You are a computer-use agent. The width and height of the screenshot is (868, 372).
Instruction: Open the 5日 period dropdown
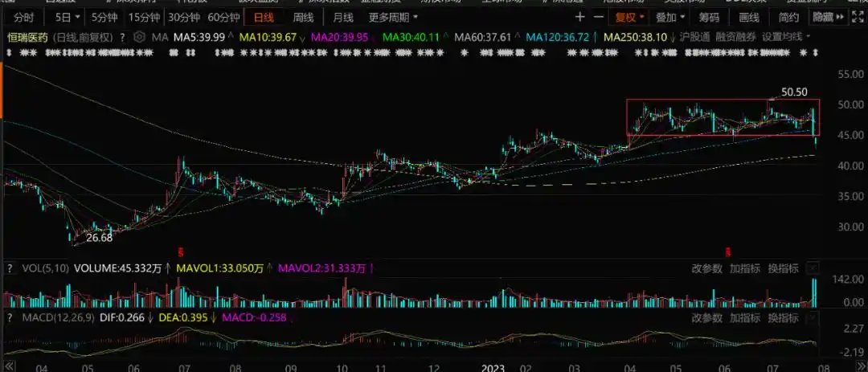click(68, 18)
